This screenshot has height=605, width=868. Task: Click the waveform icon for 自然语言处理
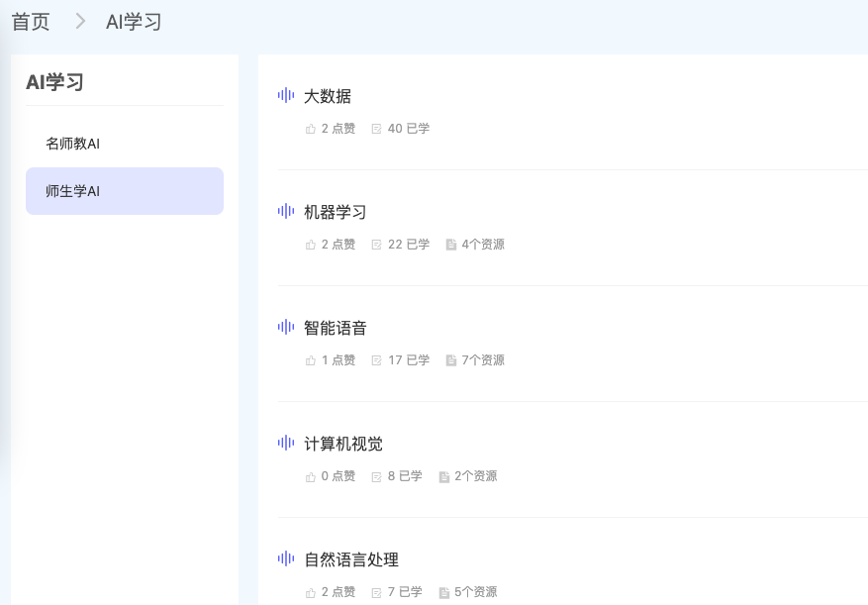[x=286, y=559]
